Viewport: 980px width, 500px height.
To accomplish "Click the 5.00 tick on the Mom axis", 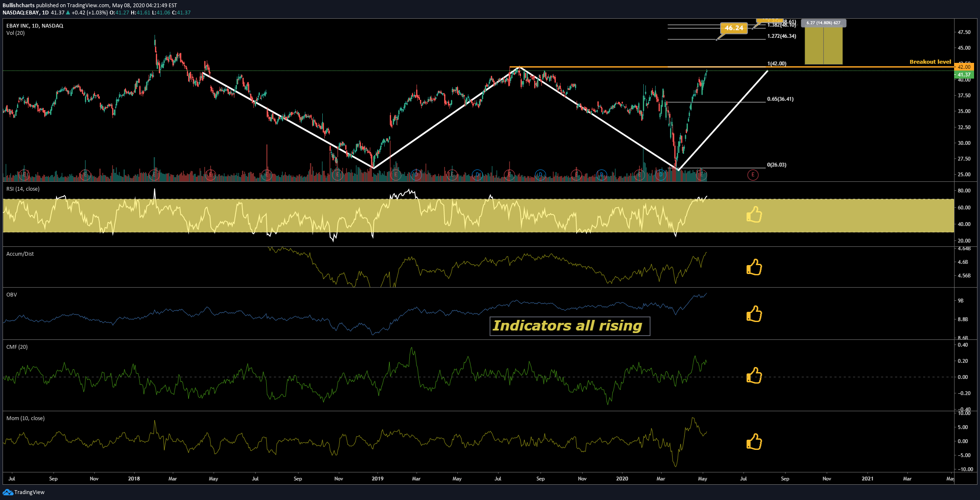I will 963,427.
